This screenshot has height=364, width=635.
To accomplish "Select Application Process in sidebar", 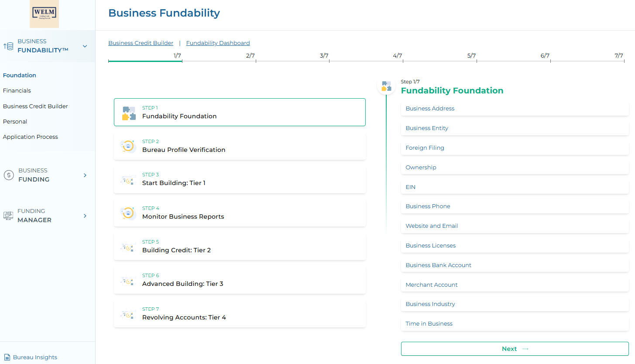I will pos(31,137).
